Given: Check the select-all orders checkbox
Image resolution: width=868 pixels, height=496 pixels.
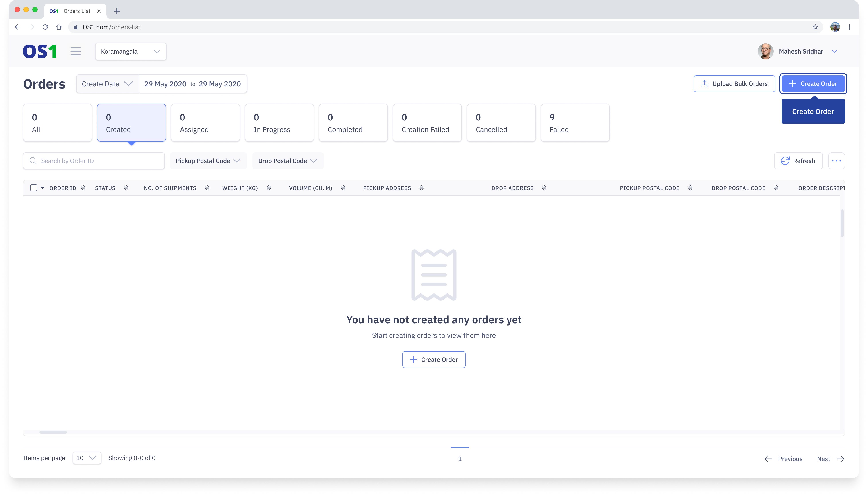Looking at the screenshot, I should [x=33, y=188].
